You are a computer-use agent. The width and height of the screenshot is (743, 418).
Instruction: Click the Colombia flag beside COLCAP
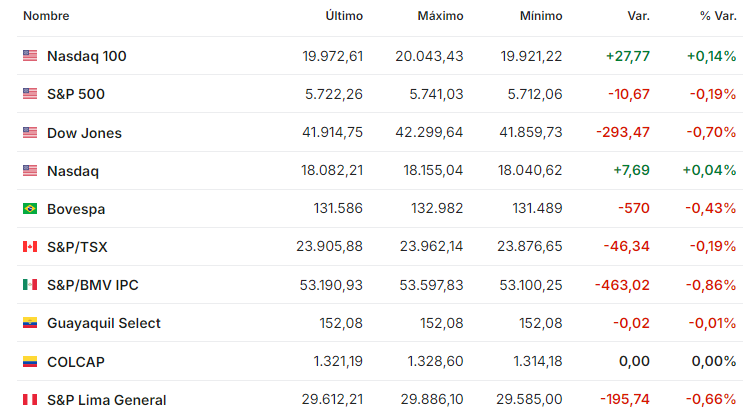pos(30,362)
